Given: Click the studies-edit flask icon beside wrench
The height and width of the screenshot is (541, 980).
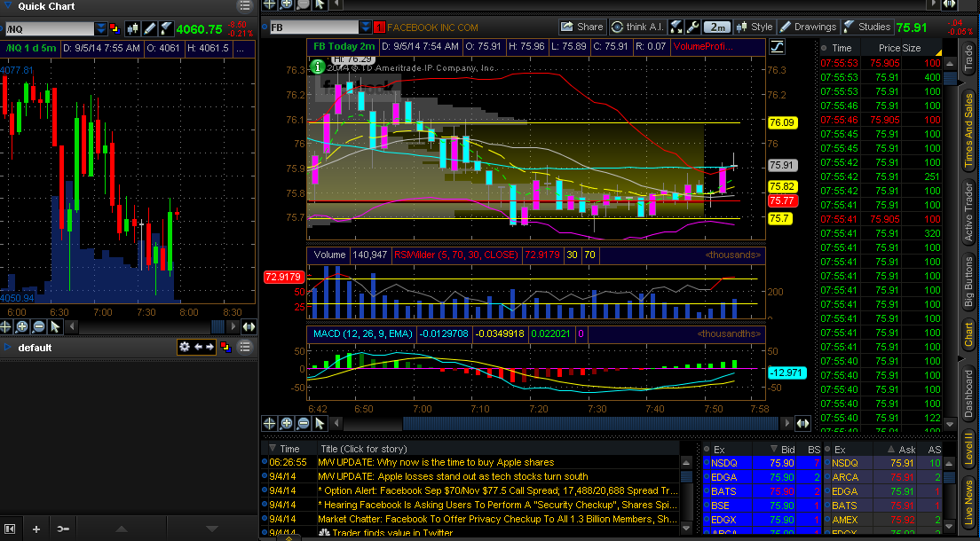Looking at the screenshot, I should coord(676,27).
